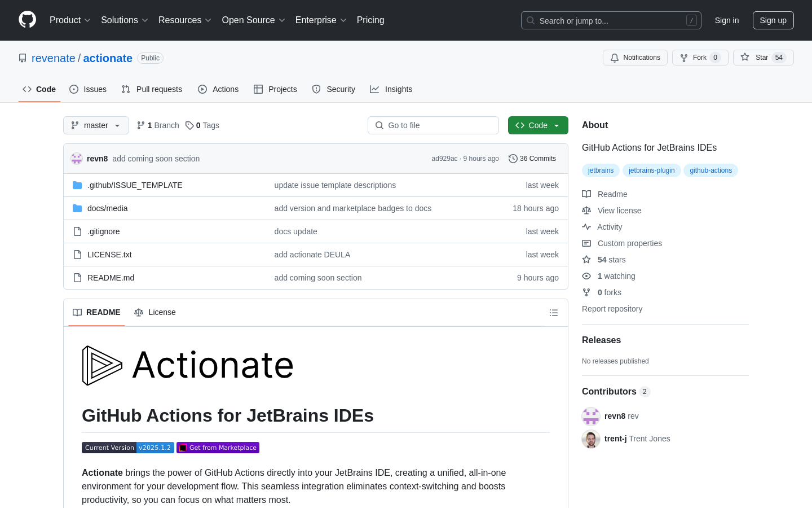Viewport: 812px width, 508px height.
Task: Open the Custom properties link
Action: tap(622, 243)
